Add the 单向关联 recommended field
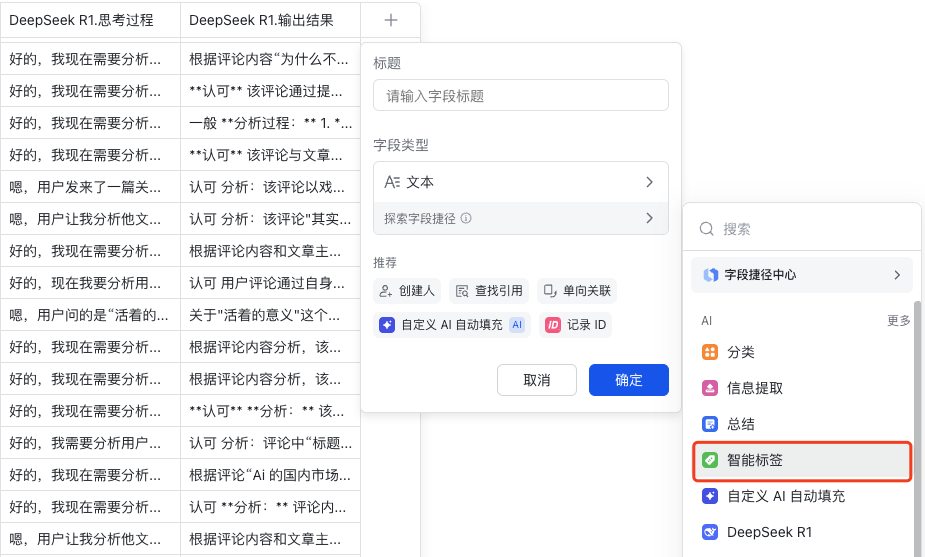 click(577, 291)
